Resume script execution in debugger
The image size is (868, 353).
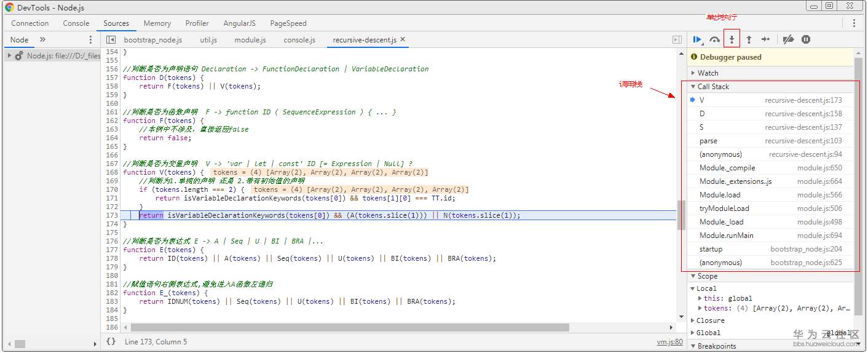point(698,39)
